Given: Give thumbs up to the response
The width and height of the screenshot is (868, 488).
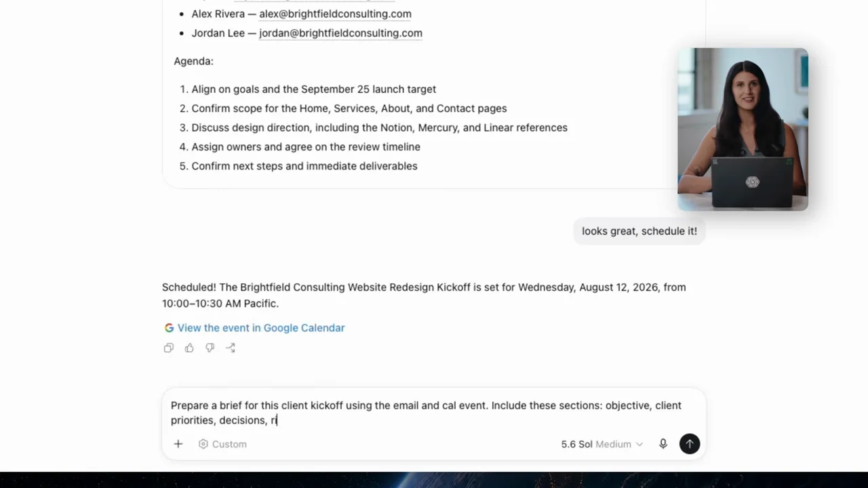Looking at the screenshot, I should point(189,348).
